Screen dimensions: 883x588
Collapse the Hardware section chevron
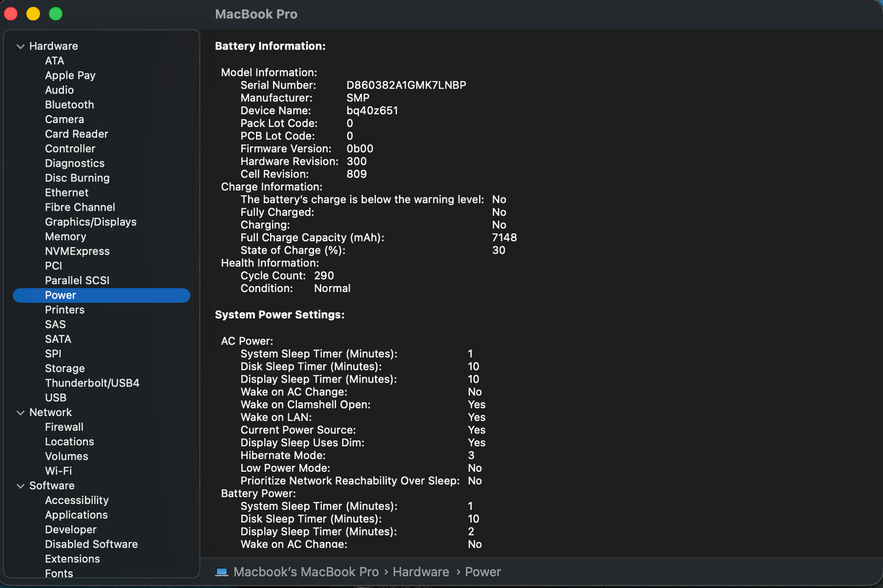click(20, 46)
